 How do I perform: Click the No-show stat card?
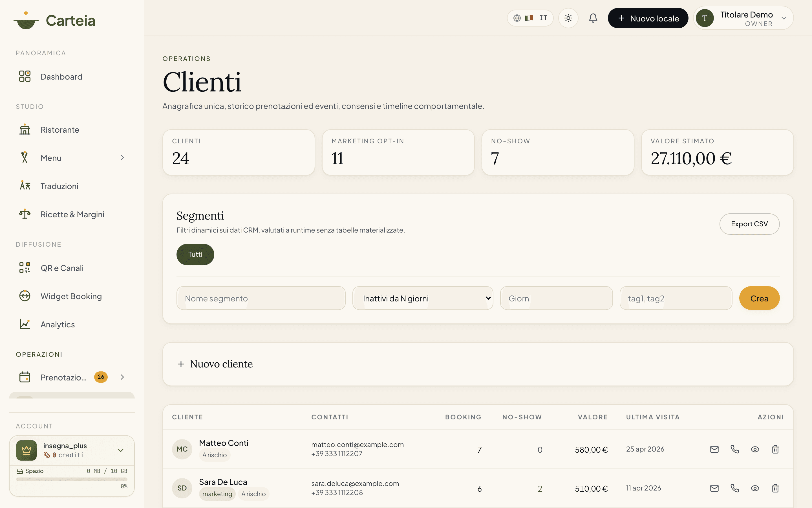[558, 152]
